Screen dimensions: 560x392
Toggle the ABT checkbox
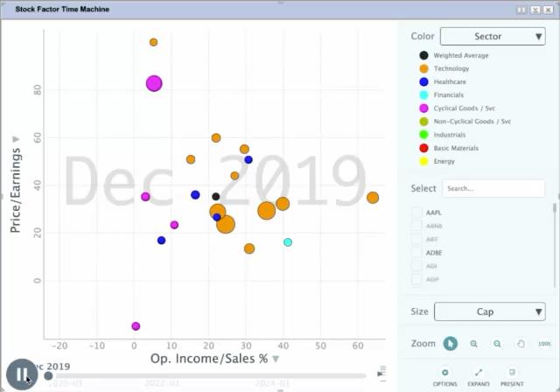coord(417,240)
